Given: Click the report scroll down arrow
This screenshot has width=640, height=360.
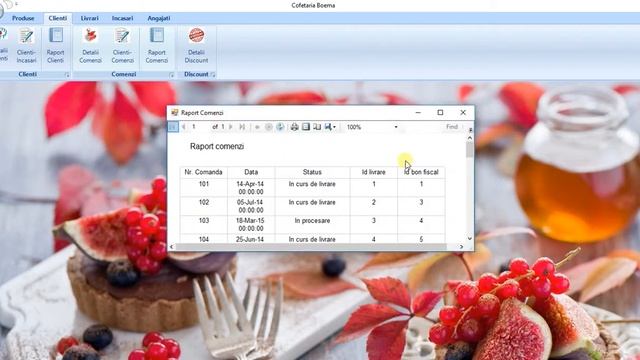Looking at the screenshot, I should [x=470, y=239].
